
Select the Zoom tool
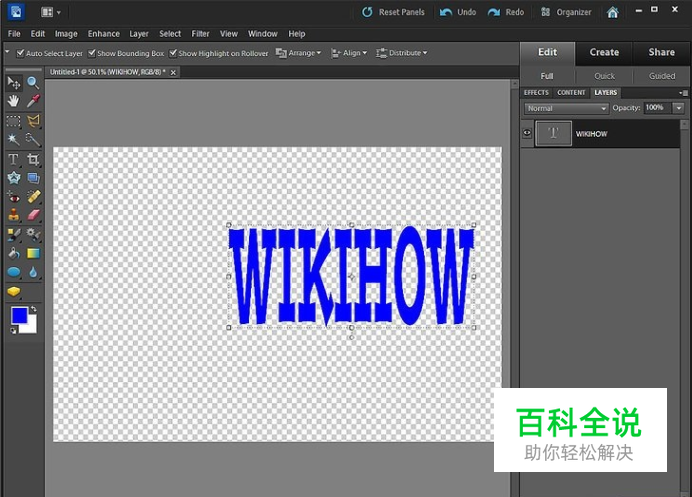pyautogui.click(x=33, y=83)
